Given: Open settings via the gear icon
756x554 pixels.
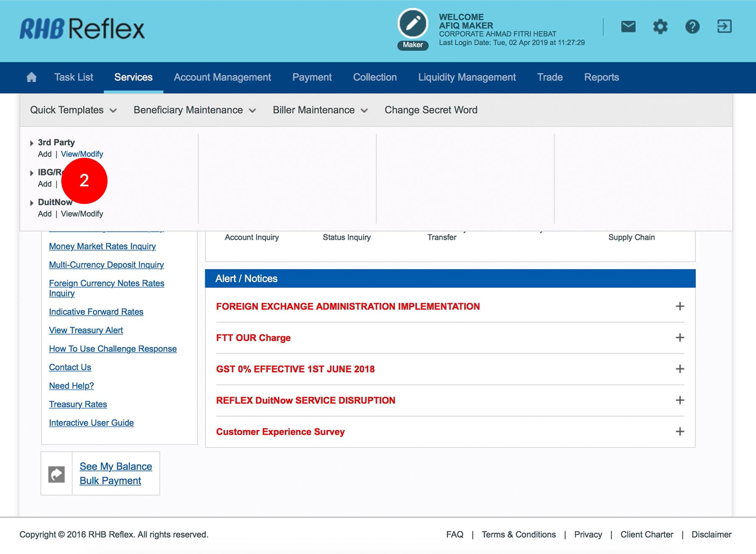Looking at the screenshot, I should point(660,27).
